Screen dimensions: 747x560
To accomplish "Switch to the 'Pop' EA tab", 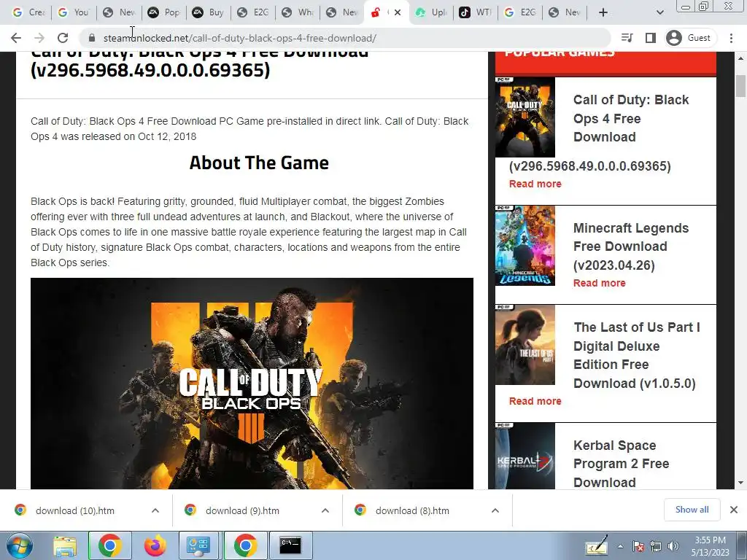I will click(x=164, y=12).
